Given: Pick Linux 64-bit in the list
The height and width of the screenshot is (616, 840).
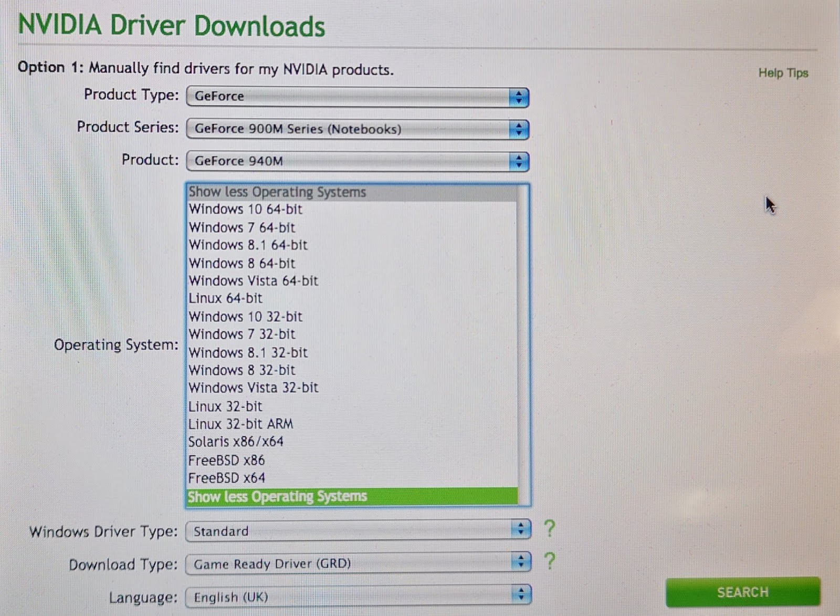Looking at the screenshot, I should click(x=352, y=299).
